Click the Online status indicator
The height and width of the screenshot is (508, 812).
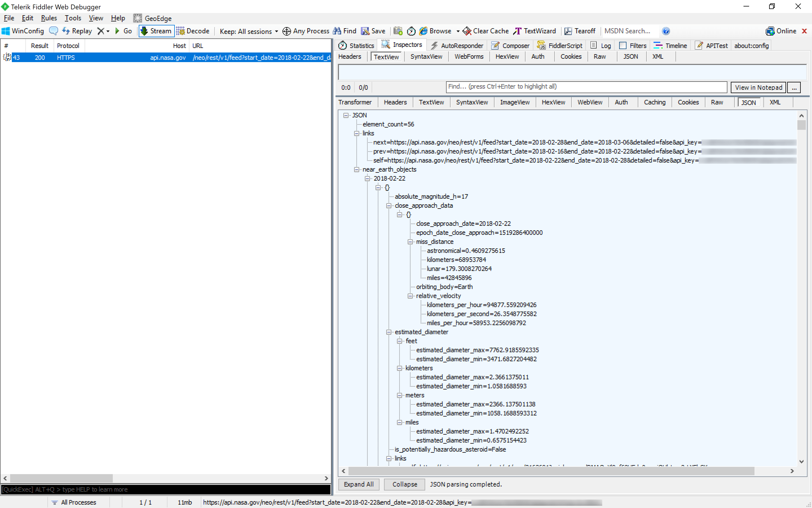tap(781, 31)
